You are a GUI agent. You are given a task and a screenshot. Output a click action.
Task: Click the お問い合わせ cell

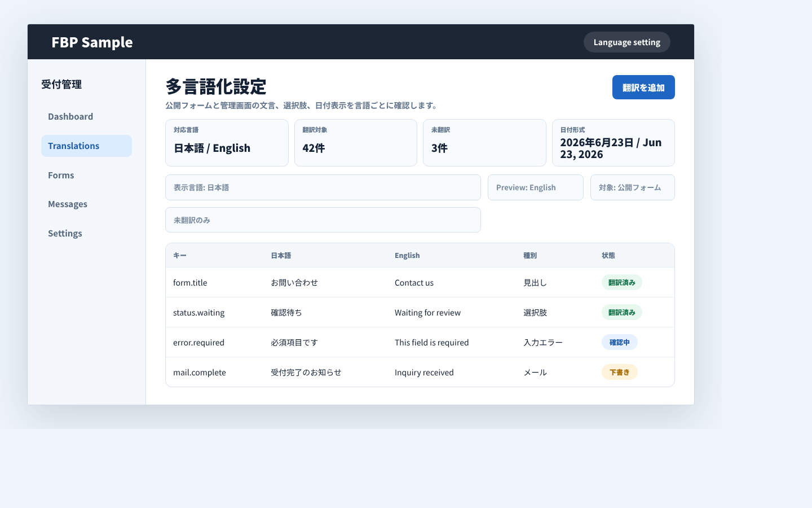294,283
